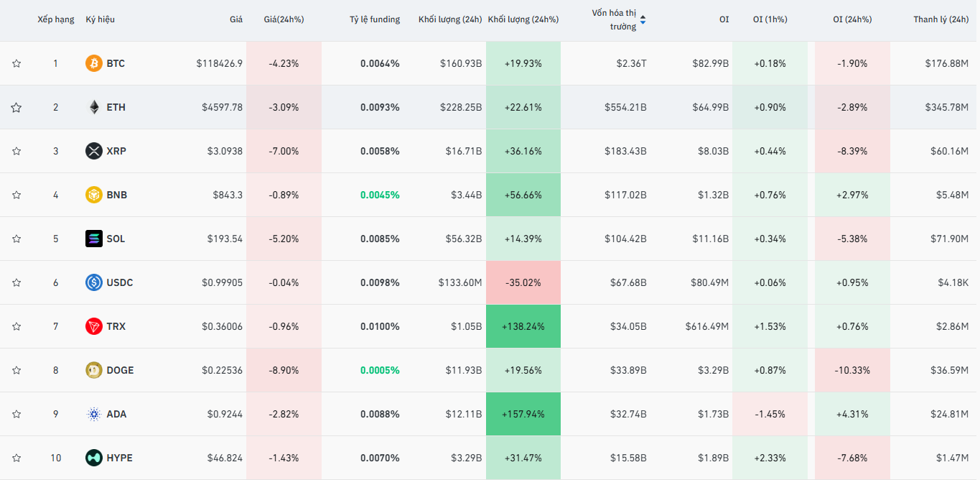Click the XRP coin icon
Screen dimensions: 980x480
pos(94,151)
